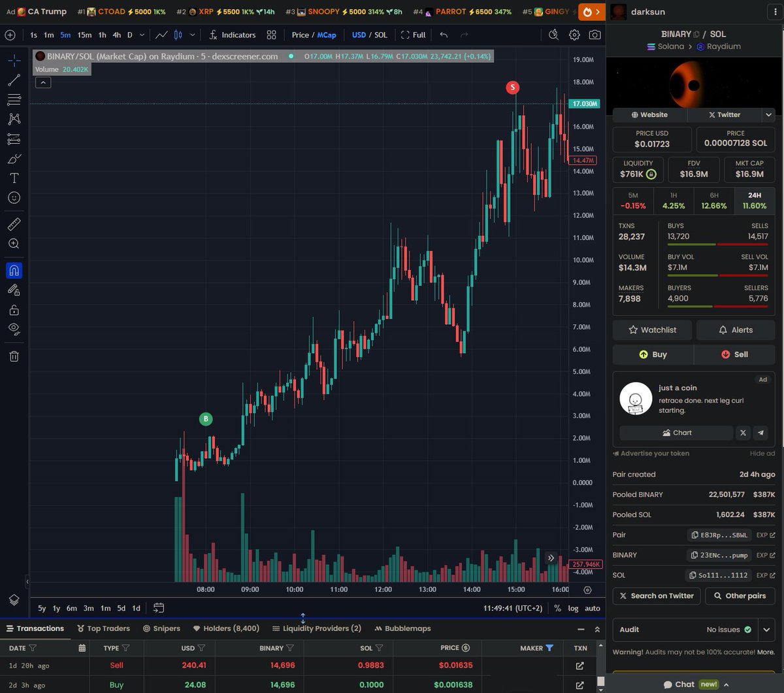Maximize the transactions panel with up chevrons

pyautogui.click(x=597, y=629)
